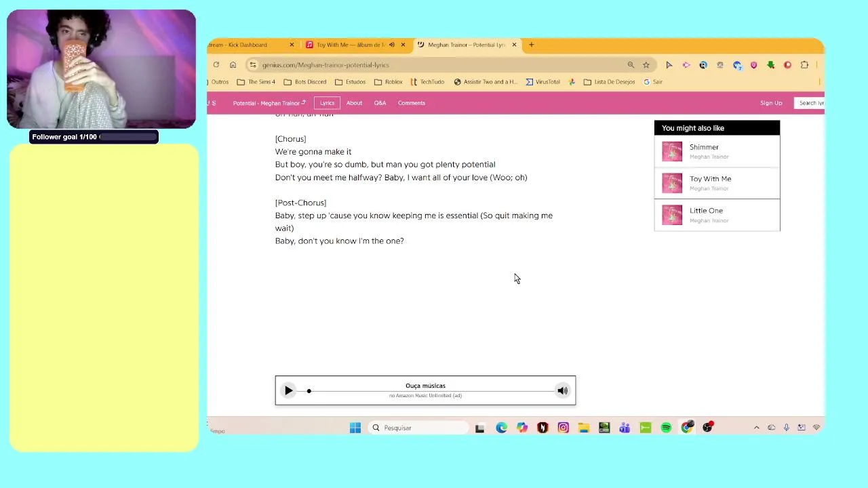The image size is (868, 488).
Task: Click the zoom magnifier in address bar
Action: [x=631, y=65]
